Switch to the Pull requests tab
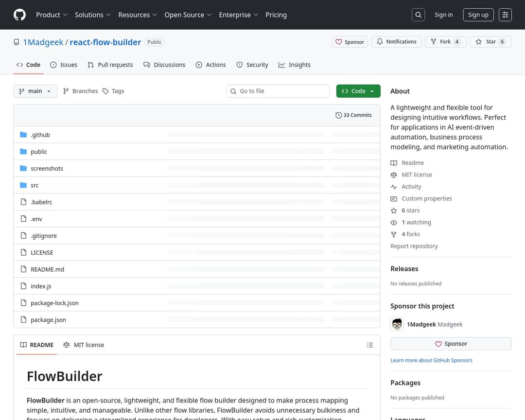The height and width of the screenshot is (420, 525). pos(110,65)
